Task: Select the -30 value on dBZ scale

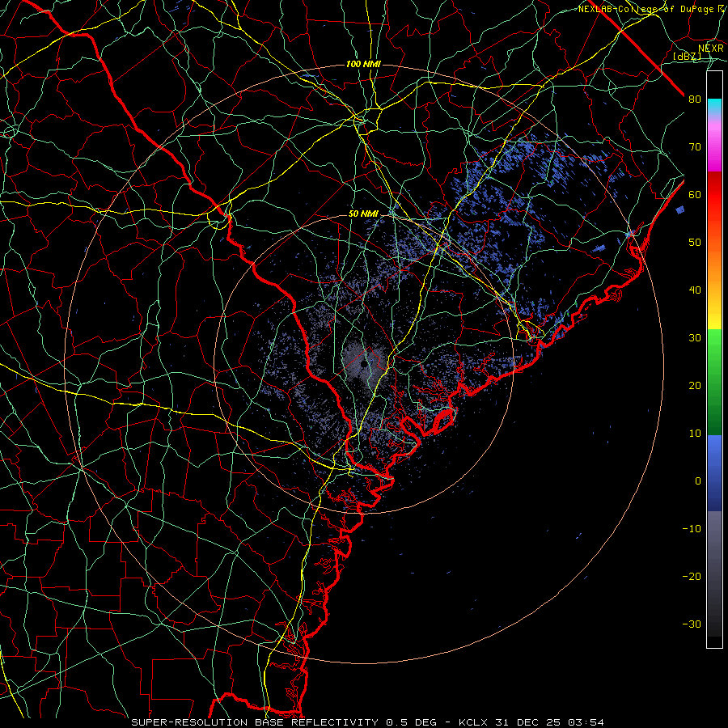Action: (x=692, y=624)
